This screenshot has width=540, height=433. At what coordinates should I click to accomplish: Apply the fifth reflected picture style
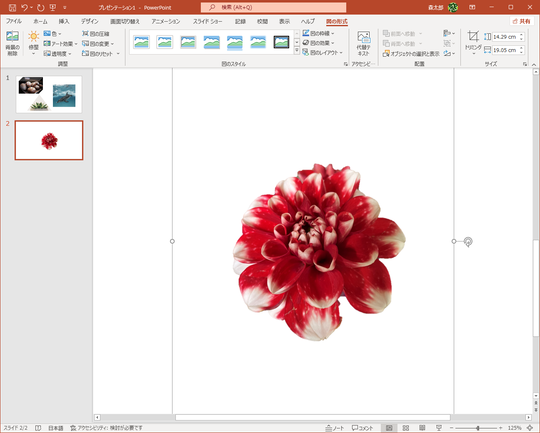(x=235, y=42)
